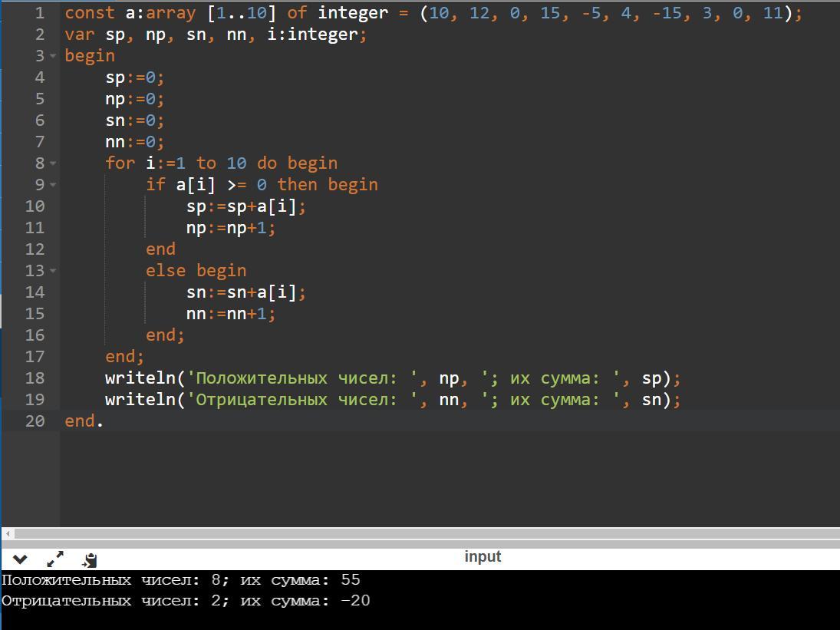Place cursor on 'nn:=0;' statement
The image size is (840, 630).
pyautogui.click(x=134, y=142)
